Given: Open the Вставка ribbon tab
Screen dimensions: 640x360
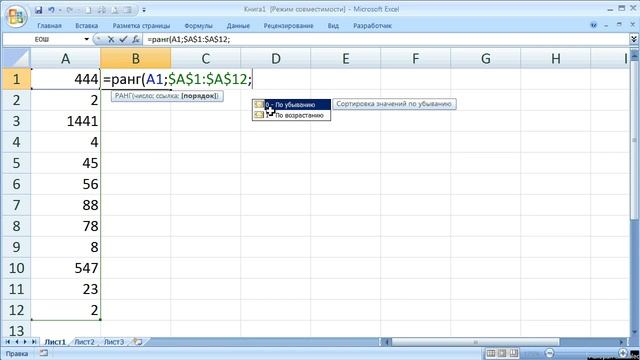Looking at the screenshot, I should 87,26.
